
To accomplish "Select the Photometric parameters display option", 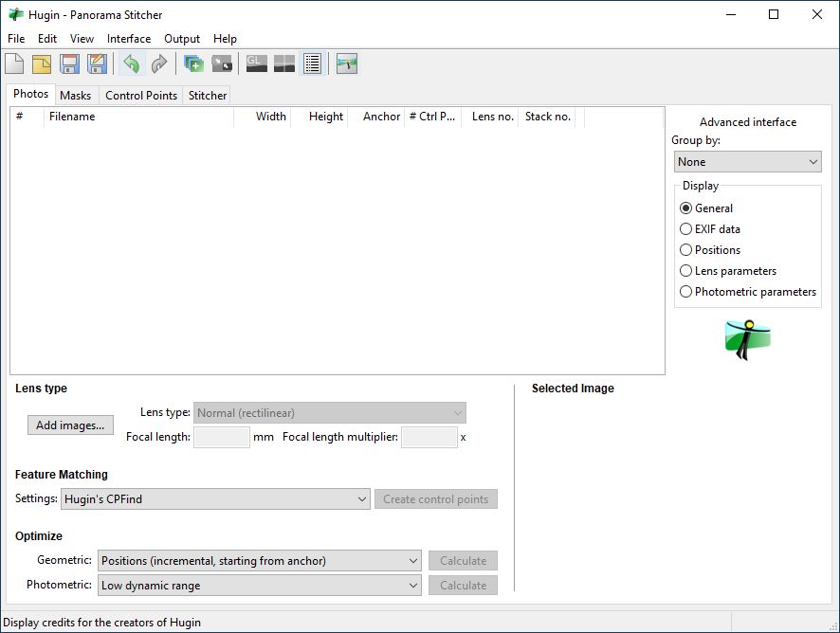I will pos(685,292).
